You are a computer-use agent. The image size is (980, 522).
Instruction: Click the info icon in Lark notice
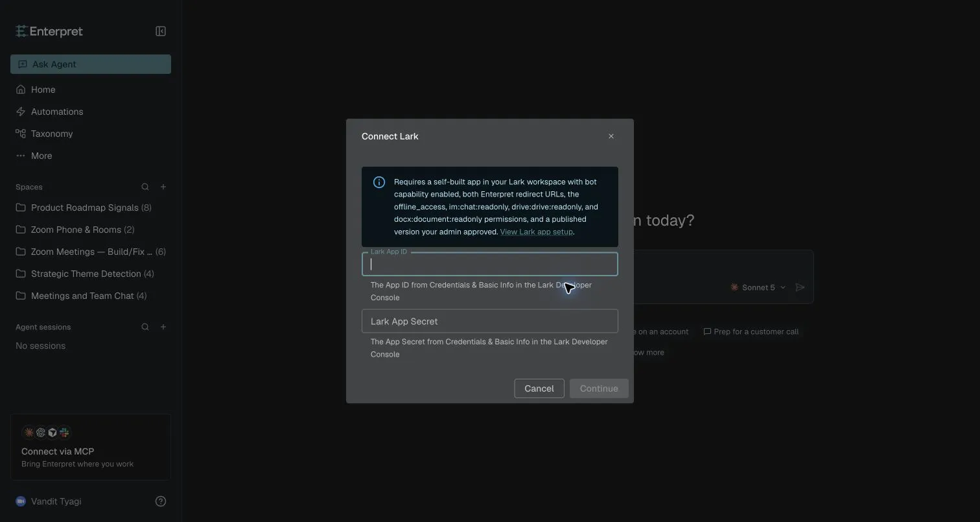(379, 182)
